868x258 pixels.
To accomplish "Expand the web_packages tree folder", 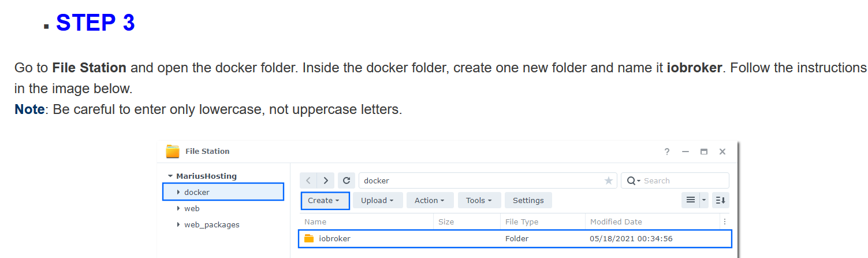I will [178, 224].
